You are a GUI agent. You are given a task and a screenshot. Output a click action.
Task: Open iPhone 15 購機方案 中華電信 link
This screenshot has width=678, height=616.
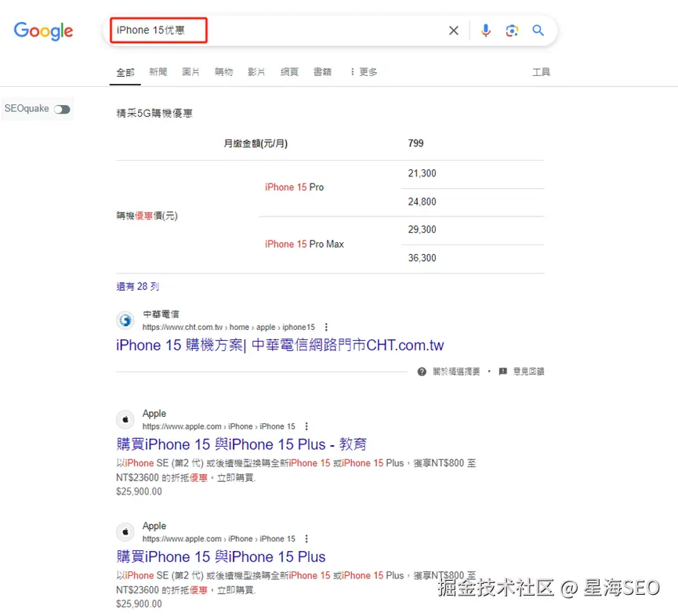280,345
